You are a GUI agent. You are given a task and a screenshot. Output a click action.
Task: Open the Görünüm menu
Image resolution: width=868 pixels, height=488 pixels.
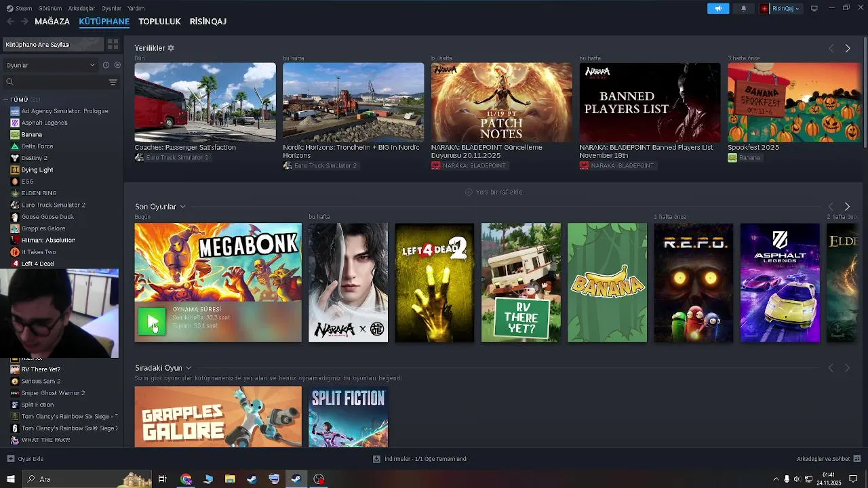(50, 8)
